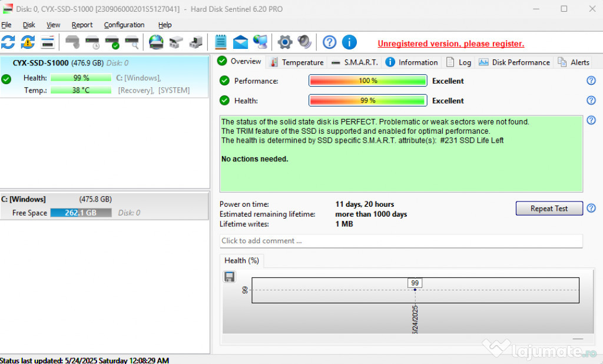
Task: Click help icon beside status text box
Action: pyautogui.click(x=591, y=120)
